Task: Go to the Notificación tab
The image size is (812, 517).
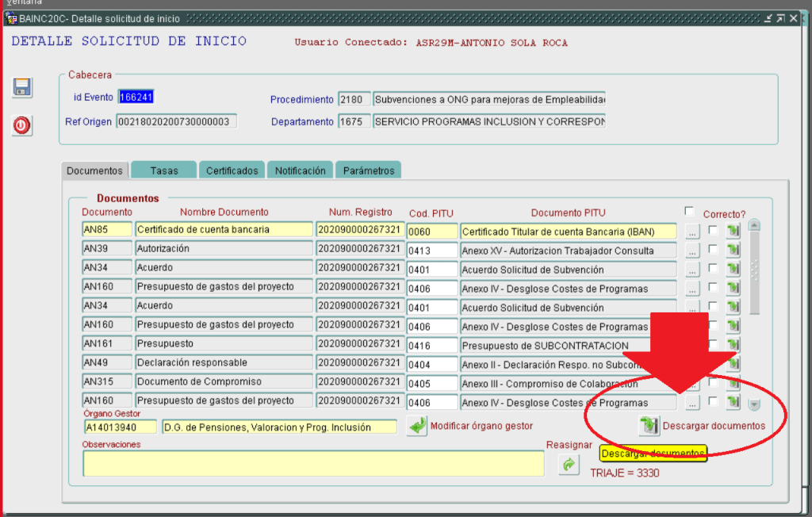Action: (300, 170)
